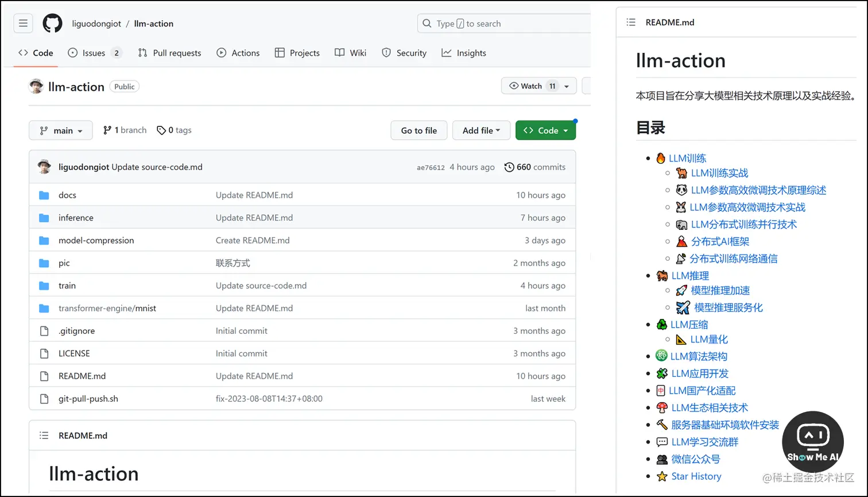The image size is (868, 497).
Task: Go to GitHub home via Octocat logo
Action: (52, 24)
